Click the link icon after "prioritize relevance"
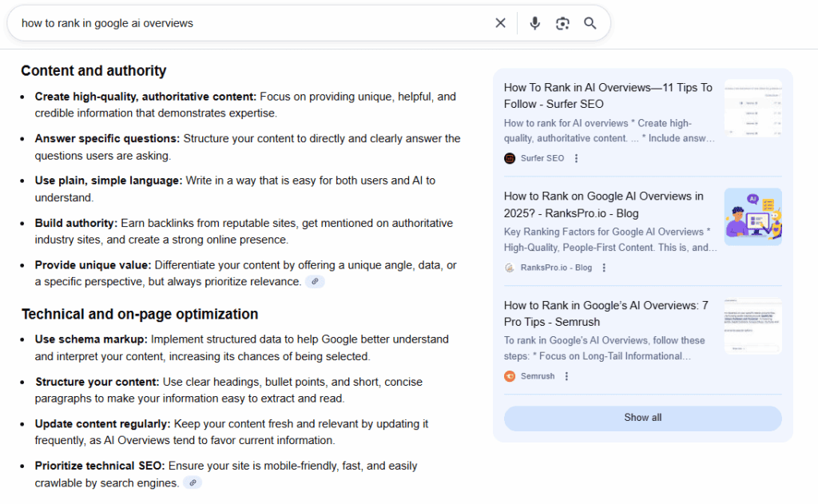Screen dimensions: 818x504 [x=315, y=281]
